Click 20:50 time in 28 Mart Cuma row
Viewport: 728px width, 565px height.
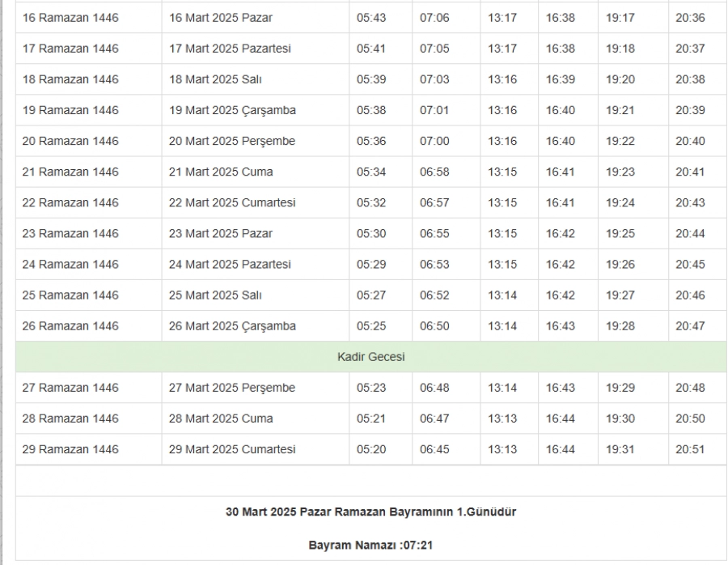point(690,418)
